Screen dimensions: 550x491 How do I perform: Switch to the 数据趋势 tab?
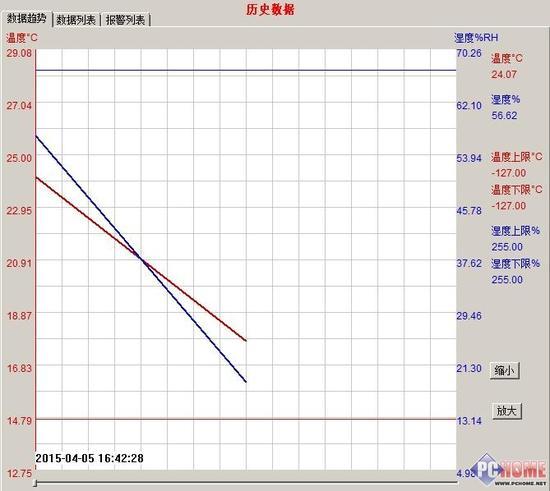click(x=27, y=19)
